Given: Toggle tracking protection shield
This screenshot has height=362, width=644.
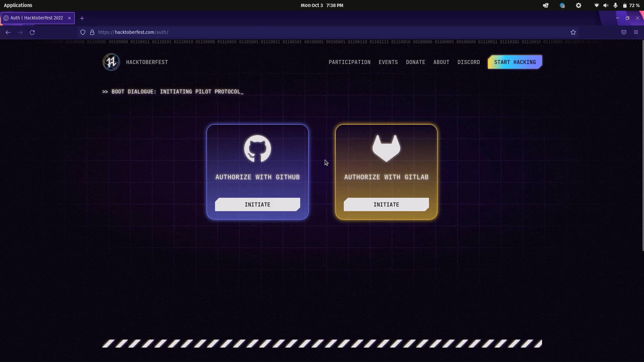Looking at the screenshot, I should tap(83, 32).
